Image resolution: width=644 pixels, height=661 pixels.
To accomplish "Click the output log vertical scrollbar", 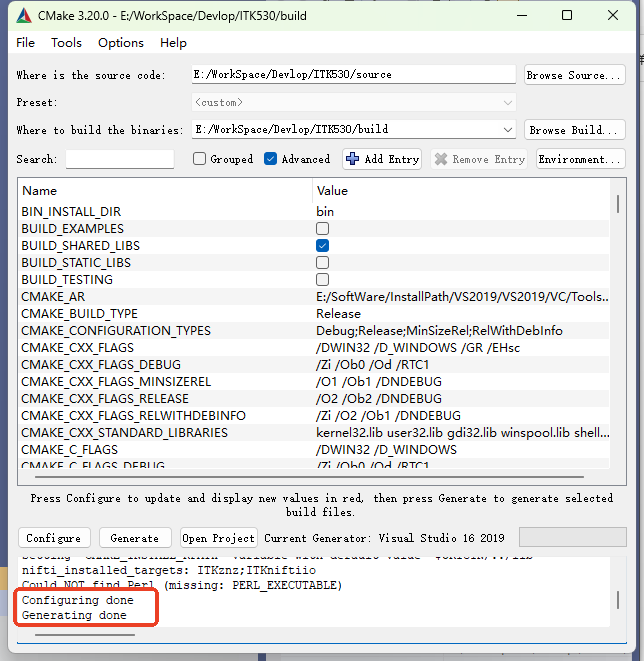I will tap(618, 599).
